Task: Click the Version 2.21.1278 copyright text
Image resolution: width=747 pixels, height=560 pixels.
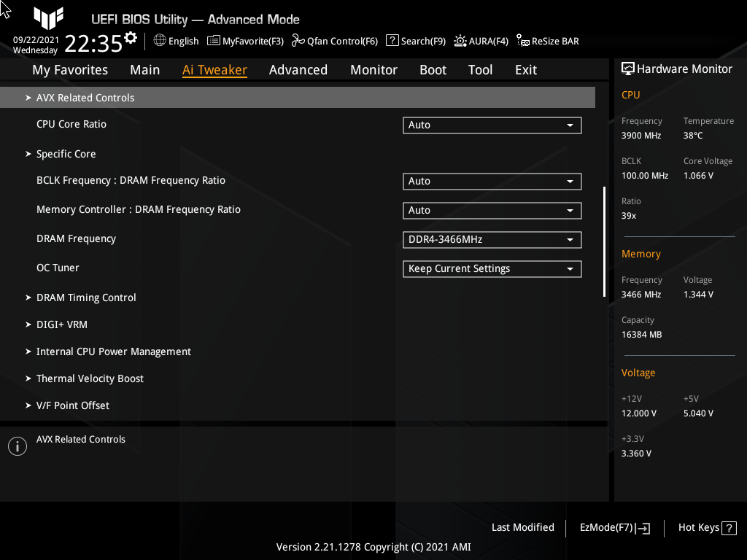Action: click(373, 547)
